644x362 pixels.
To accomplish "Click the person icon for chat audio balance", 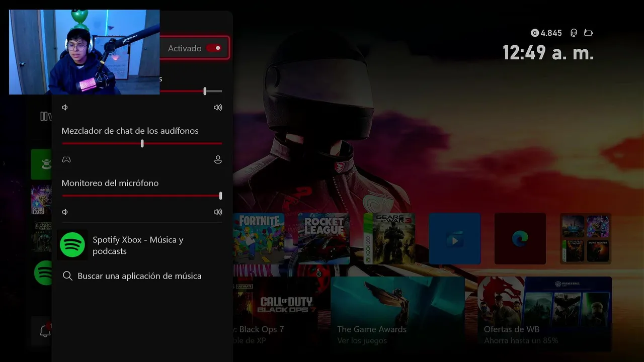I will click(218, 159).
